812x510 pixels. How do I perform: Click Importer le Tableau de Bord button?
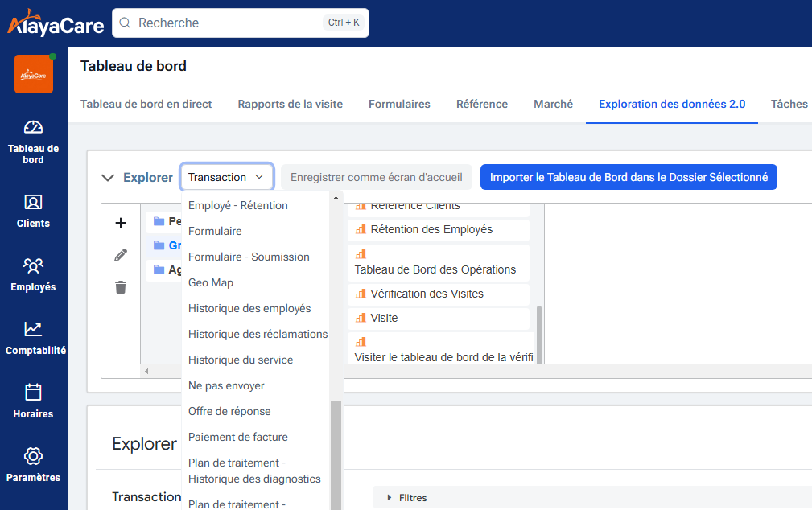coord(629,177)
